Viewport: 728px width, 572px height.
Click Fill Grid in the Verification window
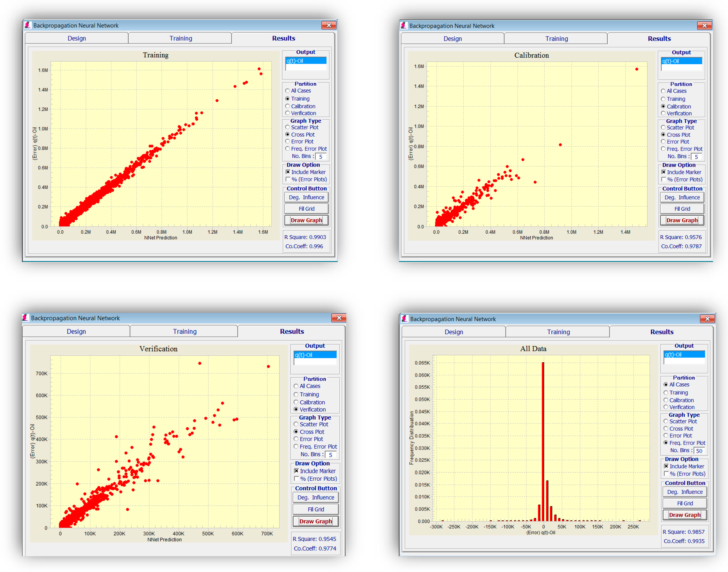coord(316,509)
